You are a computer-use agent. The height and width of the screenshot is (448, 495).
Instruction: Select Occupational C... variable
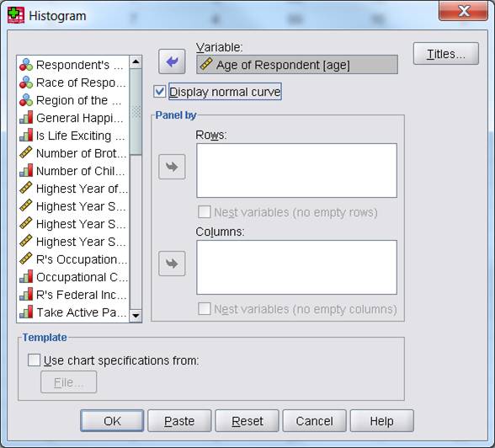82,277
